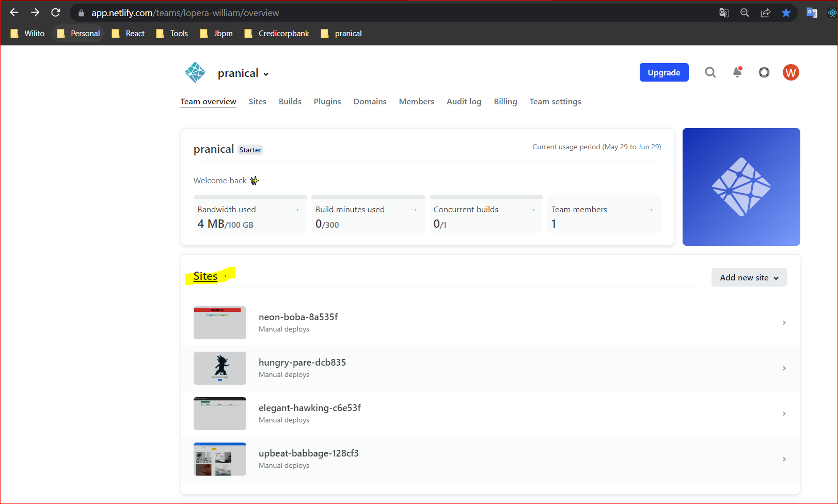The image size is (838, 504).
Task: Expand the pranical team switcher dropdown
Action: [243, 73]
